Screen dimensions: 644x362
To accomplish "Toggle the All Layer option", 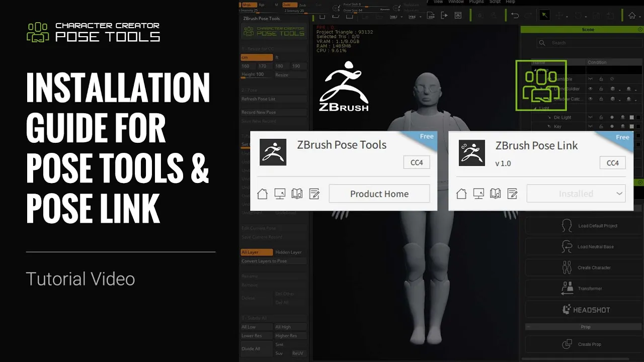I will pos(257,252).
